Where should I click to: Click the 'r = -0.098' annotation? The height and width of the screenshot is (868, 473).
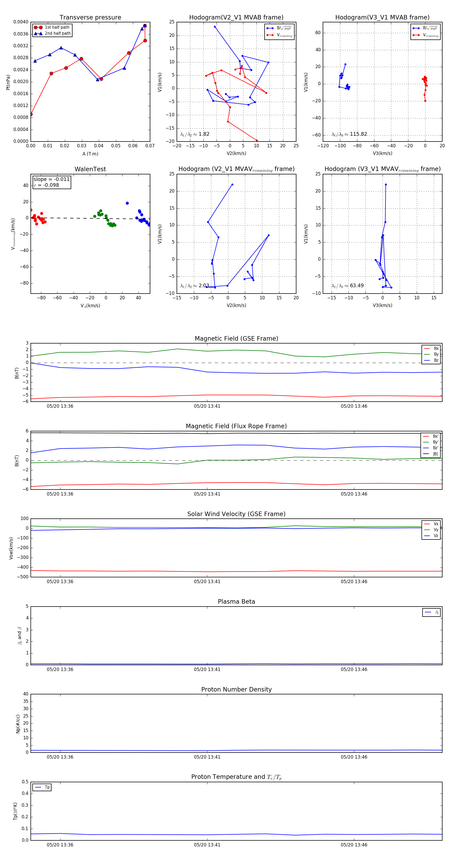[x=47, y=185]
